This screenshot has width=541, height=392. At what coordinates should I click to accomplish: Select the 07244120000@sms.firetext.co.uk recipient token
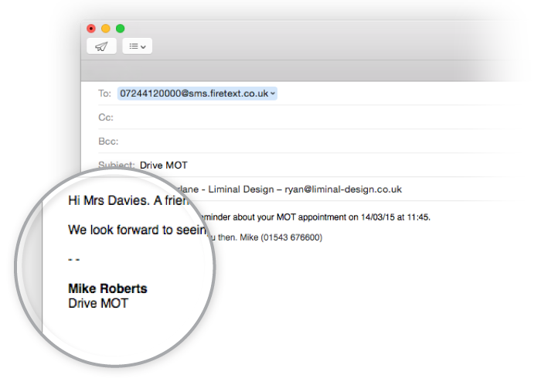[x=192, y=94]
